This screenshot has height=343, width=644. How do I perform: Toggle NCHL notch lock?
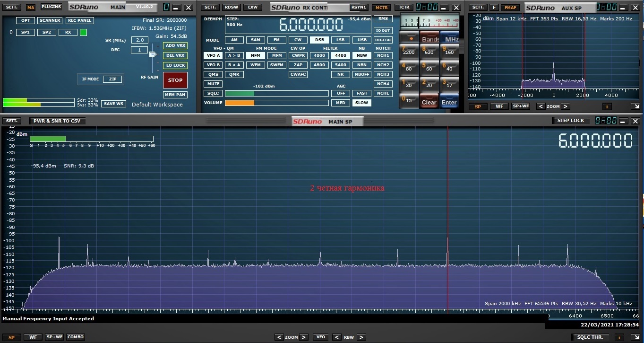(383, 93)
